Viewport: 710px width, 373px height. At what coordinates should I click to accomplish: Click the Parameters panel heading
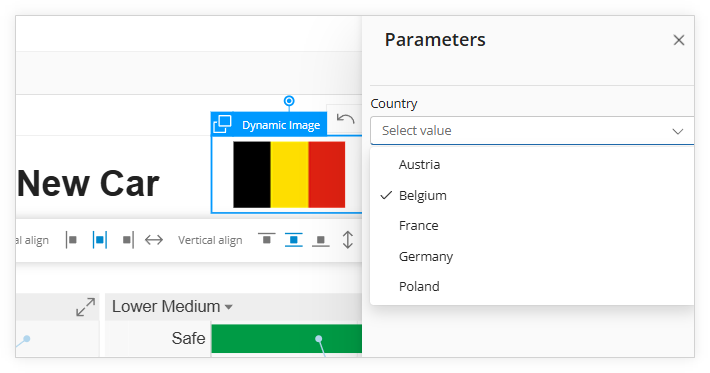click(435, 40)
